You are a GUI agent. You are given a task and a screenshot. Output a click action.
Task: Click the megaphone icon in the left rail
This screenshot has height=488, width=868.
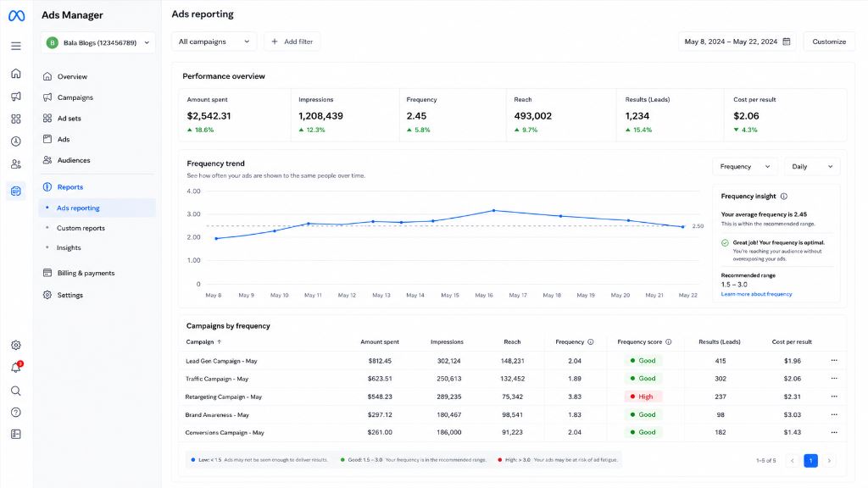[x=16, y=97]
